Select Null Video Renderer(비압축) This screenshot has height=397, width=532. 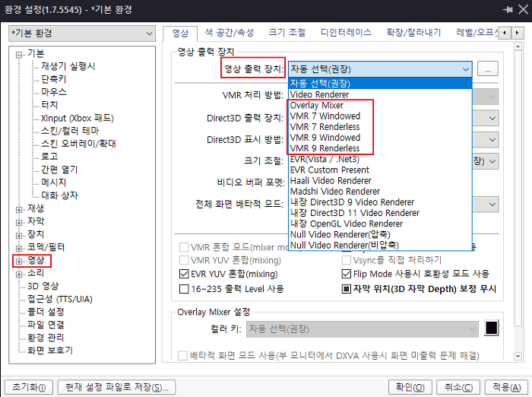tap(380, 245)
